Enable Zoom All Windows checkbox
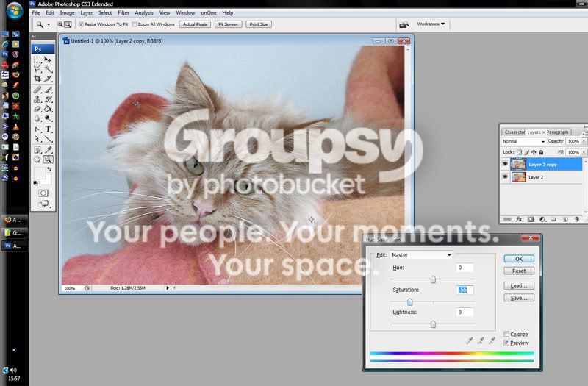 (x=135, y=24)
